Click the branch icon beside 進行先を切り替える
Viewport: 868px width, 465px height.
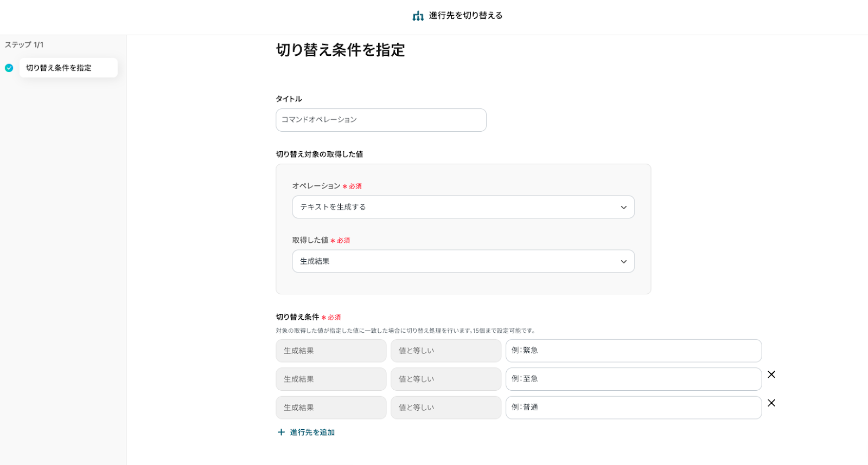coord(418,16)
